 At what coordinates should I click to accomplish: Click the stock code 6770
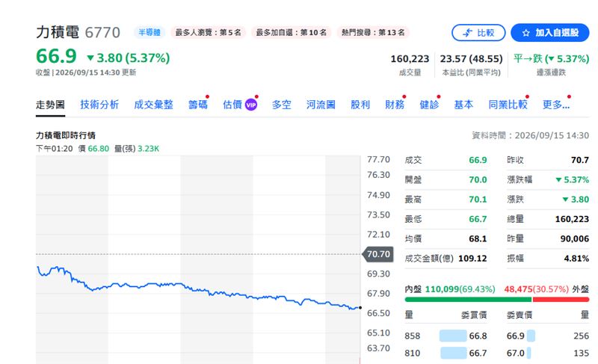(102, 33)
